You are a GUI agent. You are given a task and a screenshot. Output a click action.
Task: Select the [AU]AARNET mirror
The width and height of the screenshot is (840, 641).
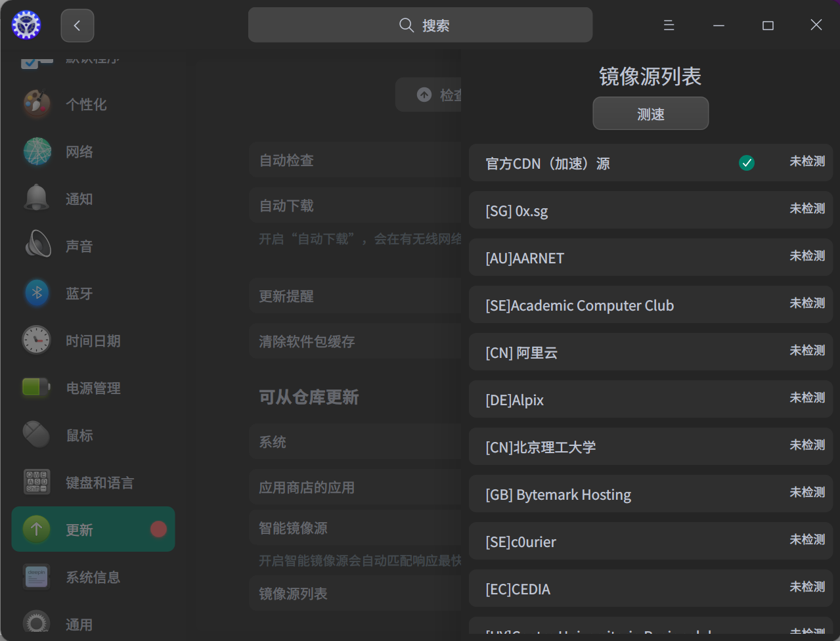651,257
